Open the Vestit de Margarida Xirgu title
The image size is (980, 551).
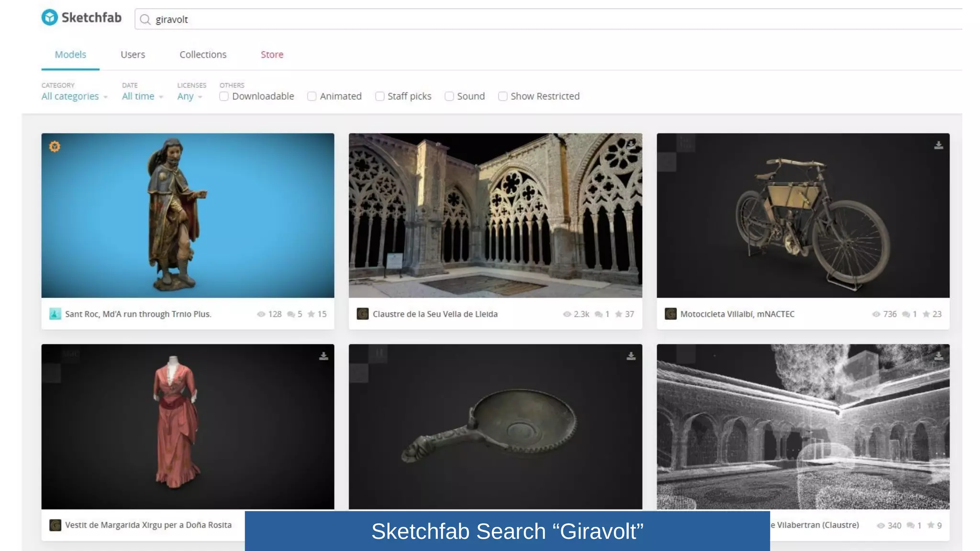[148, 525]
